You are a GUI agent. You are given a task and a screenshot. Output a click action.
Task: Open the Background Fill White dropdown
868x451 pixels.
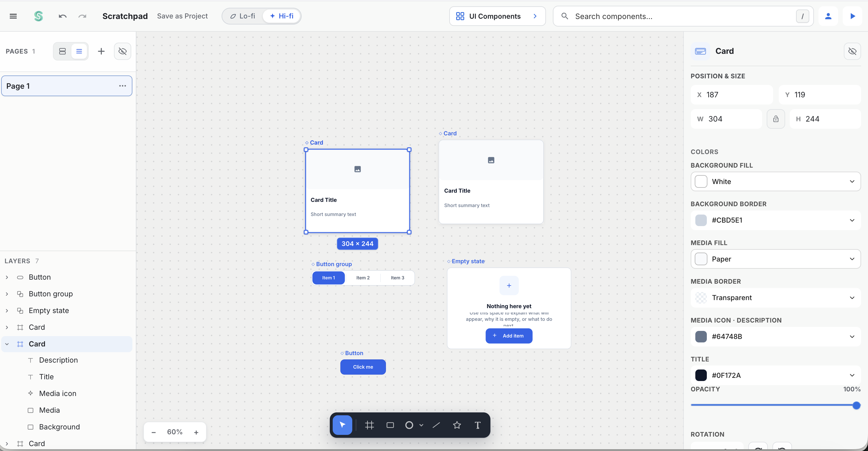776,182
